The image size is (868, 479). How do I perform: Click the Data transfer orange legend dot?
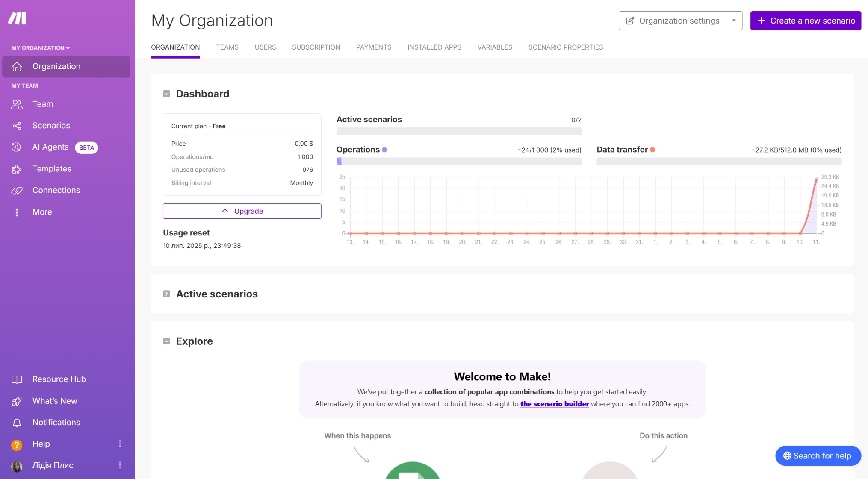[652, 150]
